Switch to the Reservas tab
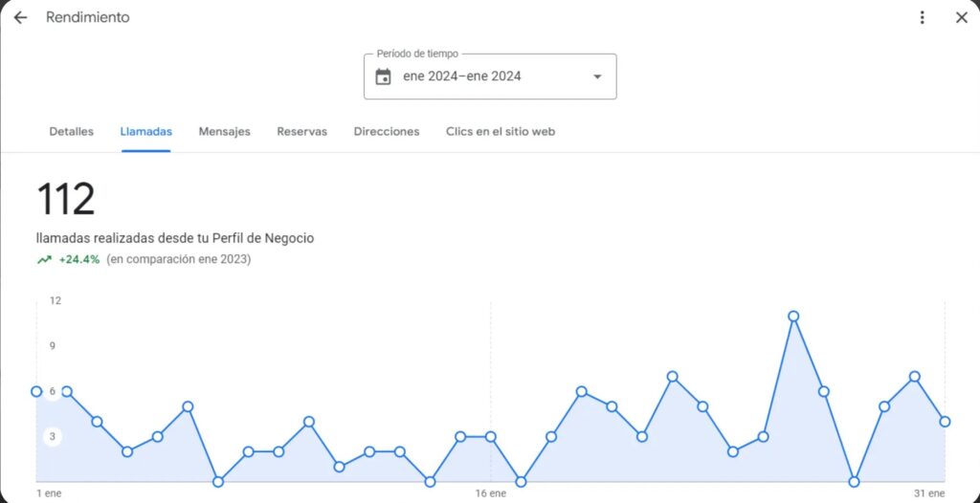This screenshot has width=980, height=503. tap(301, 132)
